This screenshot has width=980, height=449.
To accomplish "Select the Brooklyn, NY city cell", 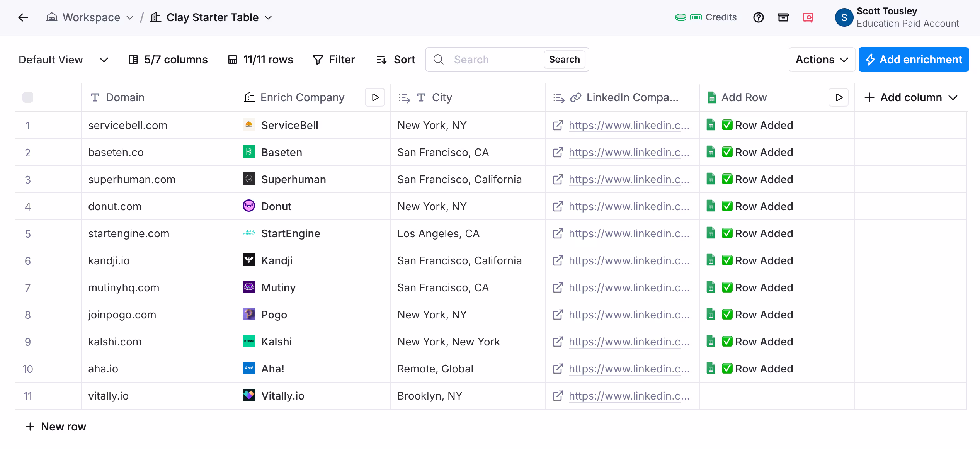I will click(468, 396).
